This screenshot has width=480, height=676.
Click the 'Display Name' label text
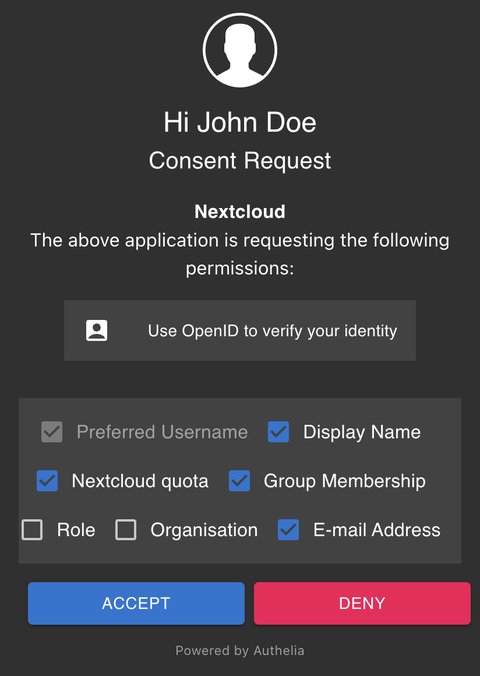tap(362, 432)
